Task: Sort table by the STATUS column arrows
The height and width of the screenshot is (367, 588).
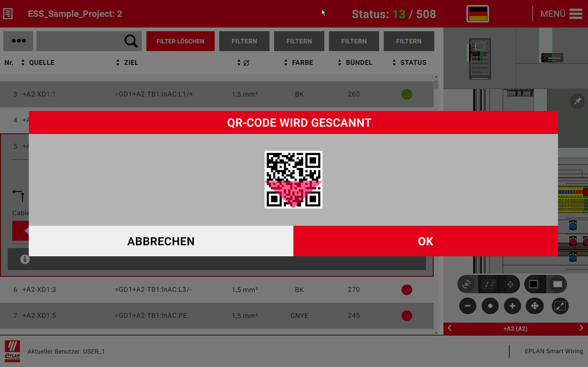Action: 394,63
